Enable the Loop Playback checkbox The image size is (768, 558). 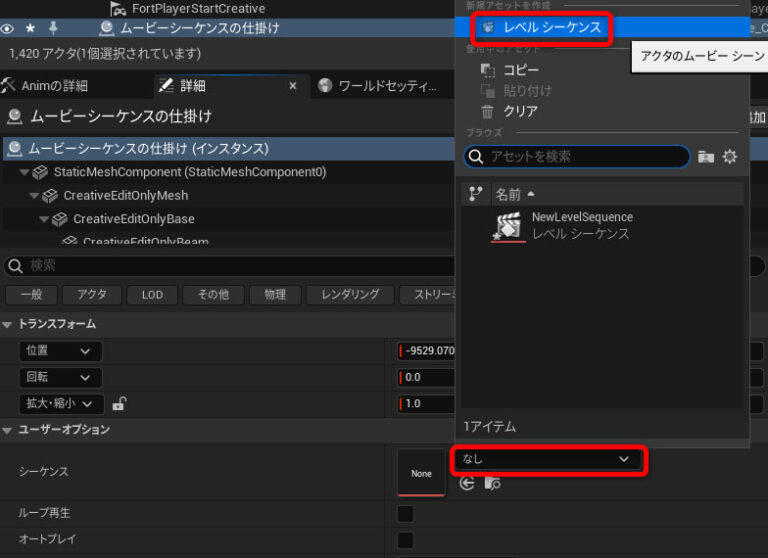[x=405, y=514]
